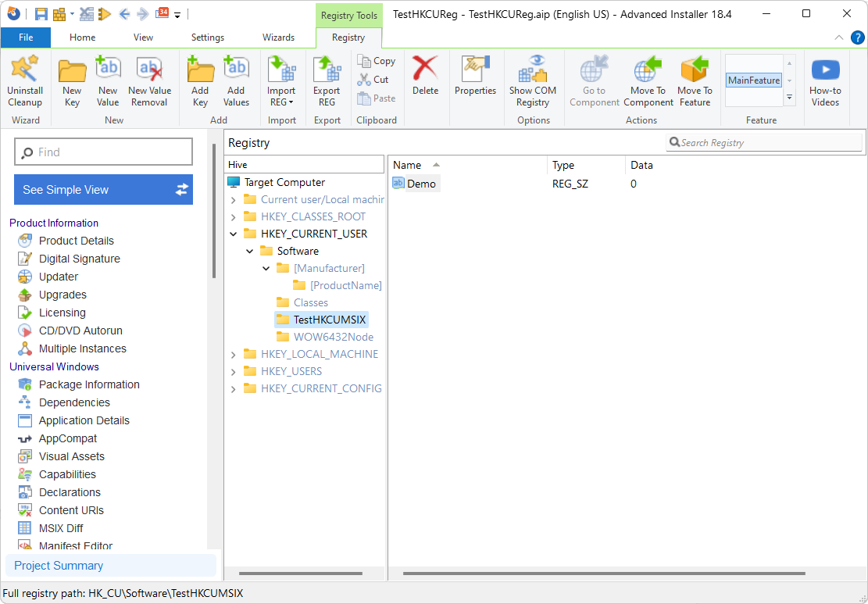
Task: Open the File menu
Action: coord(26,38)
